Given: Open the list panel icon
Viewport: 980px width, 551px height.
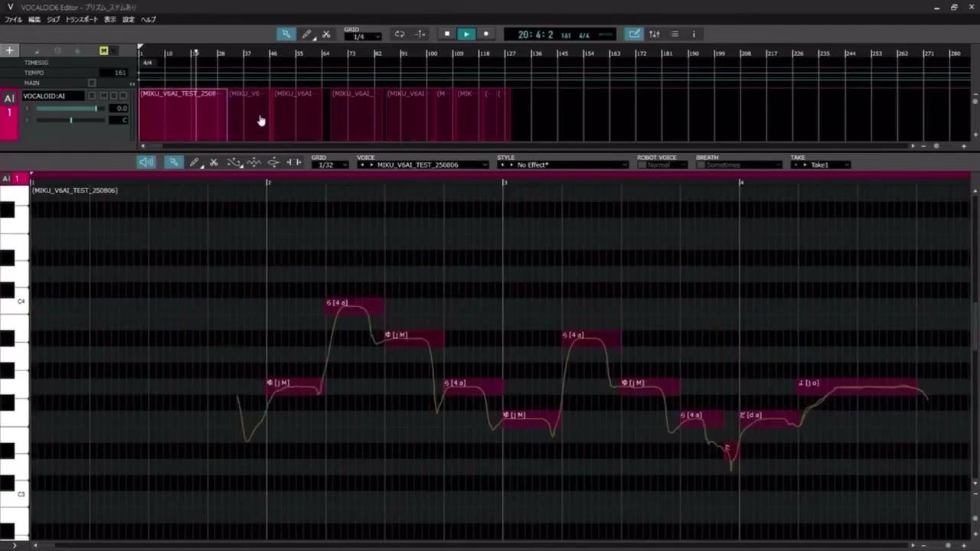Looking at the screenshot, I should (x=675, y=34).
